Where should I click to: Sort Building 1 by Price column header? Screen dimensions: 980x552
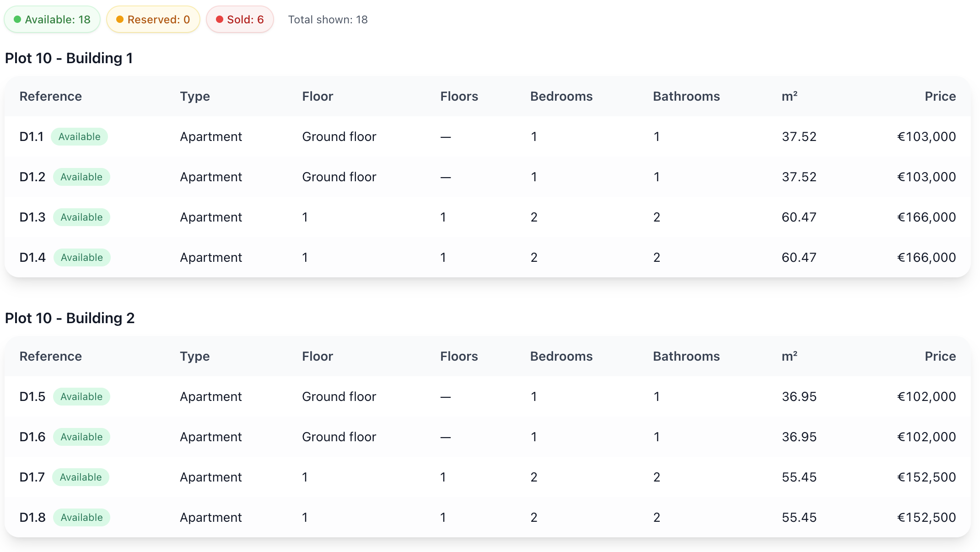click(x=940, y=97)
